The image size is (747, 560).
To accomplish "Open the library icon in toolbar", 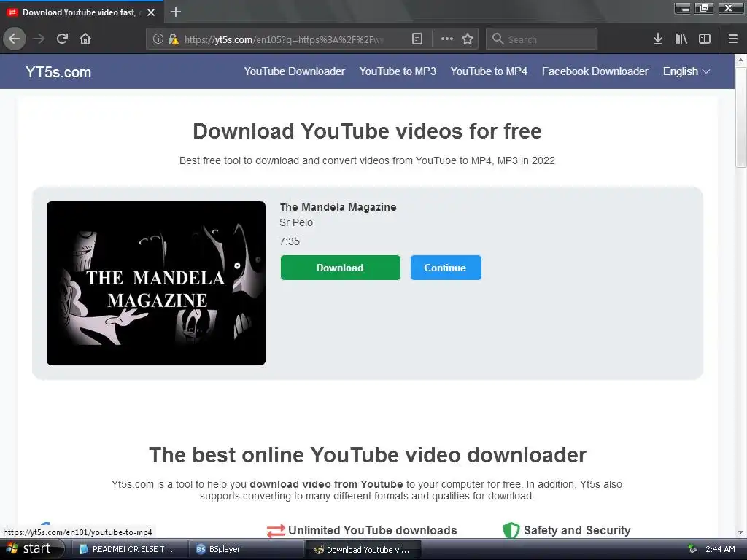I will click(681, 39).
